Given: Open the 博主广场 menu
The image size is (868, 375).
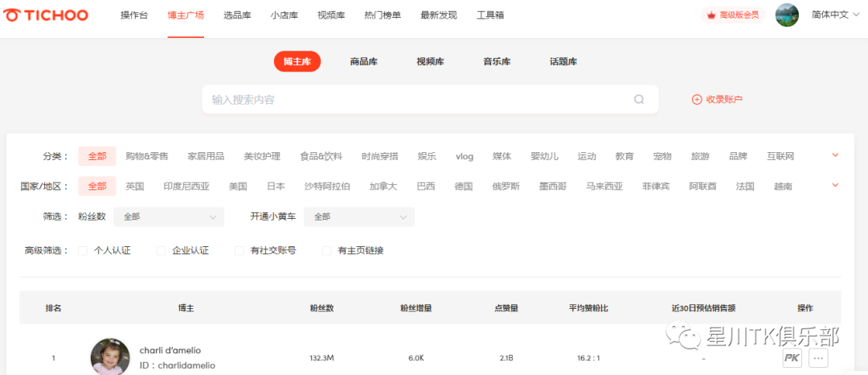Looking at the screenshot, I should click(186, 15).
